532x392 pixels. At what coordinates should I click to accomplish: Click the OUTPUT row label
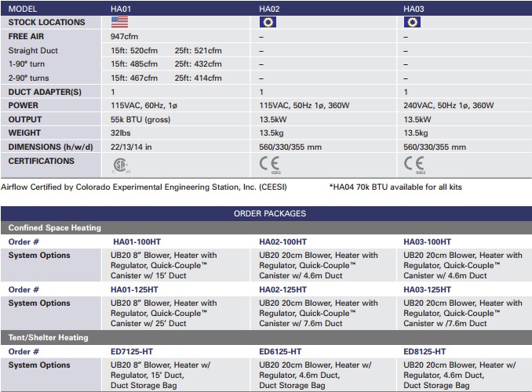[25, 119]
